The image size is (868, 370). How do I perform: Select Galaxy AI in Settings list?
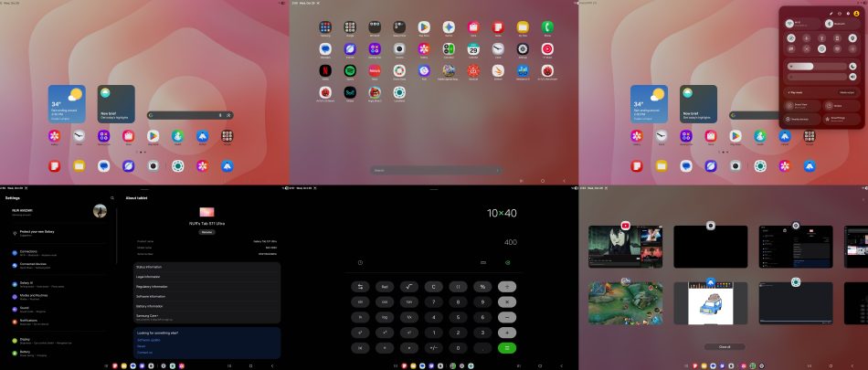pos(58,285)
